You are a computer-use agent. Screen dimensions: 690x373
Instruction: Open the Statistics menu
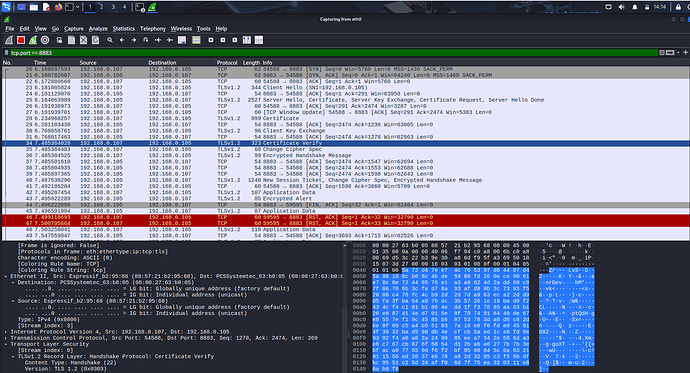tap(124, 29)
